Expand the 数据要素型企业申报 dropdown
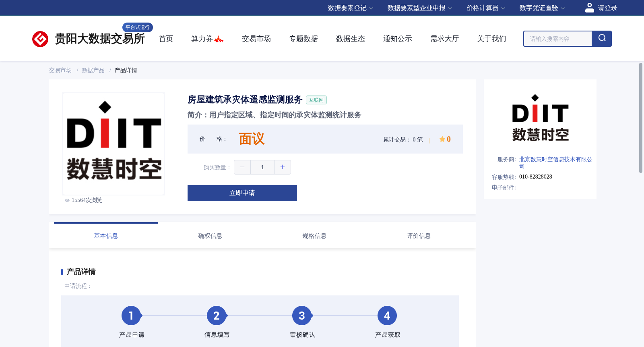This screenshot has height=347, width=644. (x=420, y=8)
